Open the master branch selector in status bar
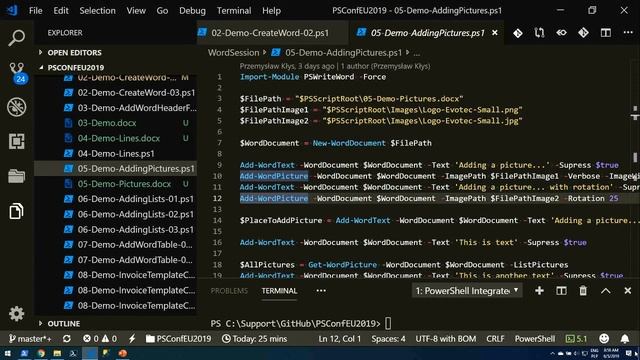640x360 pixels. coord(30,339)
